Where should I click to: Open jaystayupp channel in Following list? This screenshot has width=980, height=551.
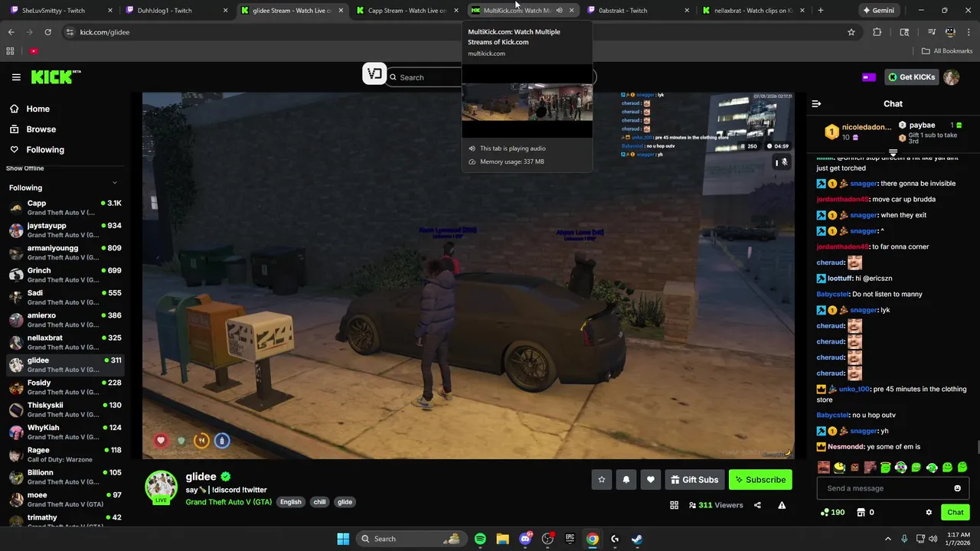coord(65,230)
